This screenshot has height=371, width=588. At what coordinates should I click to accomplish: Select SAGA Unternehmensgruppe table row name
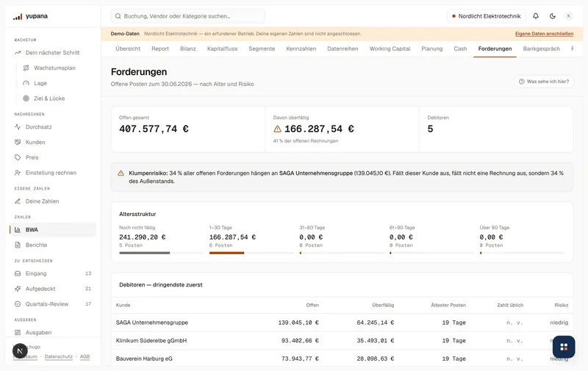152,323
